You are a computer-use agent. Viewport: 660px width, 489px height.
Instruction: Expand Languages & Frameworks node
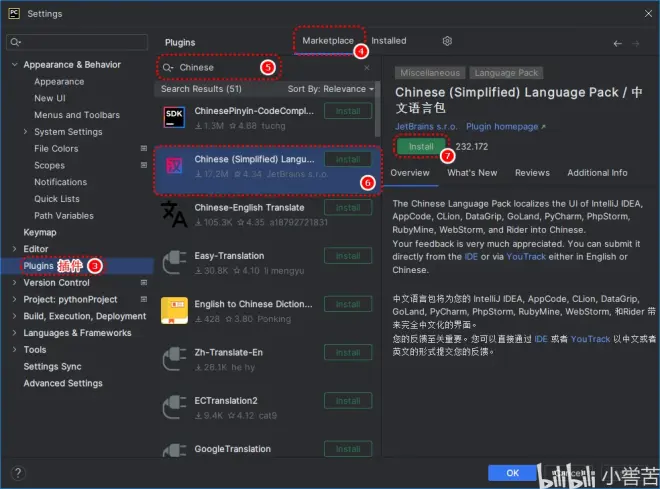[15, 333]
